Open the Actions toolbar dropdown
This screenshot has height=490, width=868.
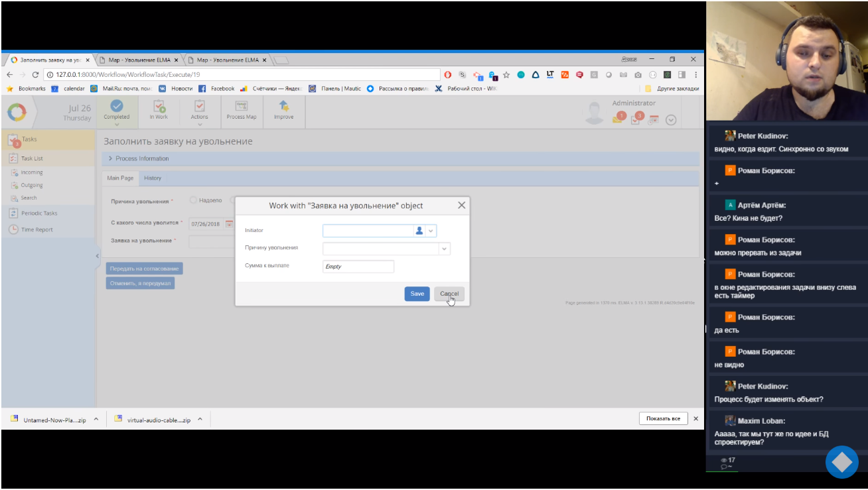click(x=199, y=111)
